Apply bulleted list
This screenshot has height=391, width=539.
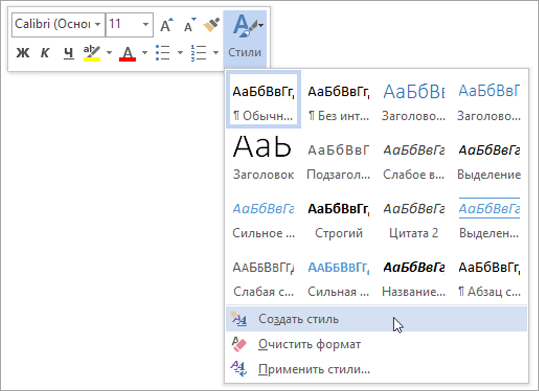163,53
